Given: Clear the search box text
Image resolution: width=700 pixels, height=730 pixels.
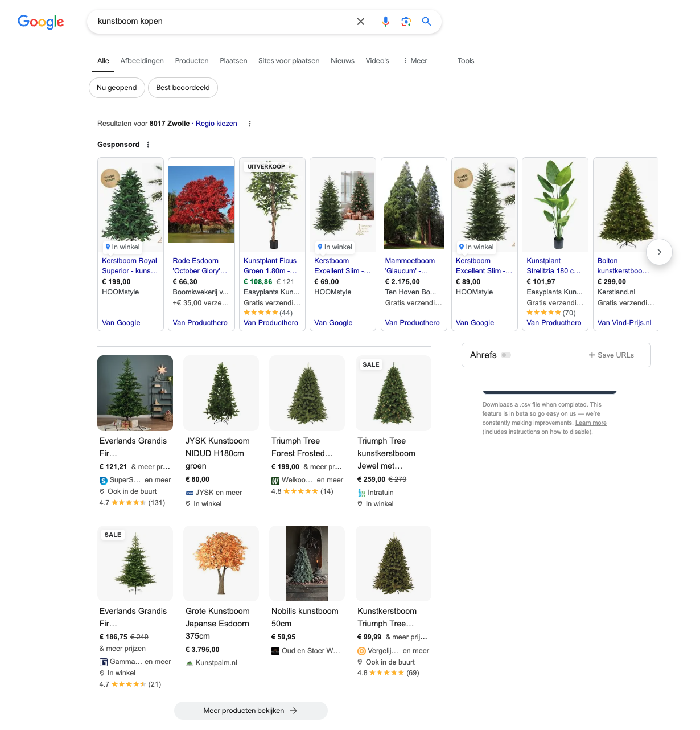Looking at the screenshot, I should tap(360, 22).
